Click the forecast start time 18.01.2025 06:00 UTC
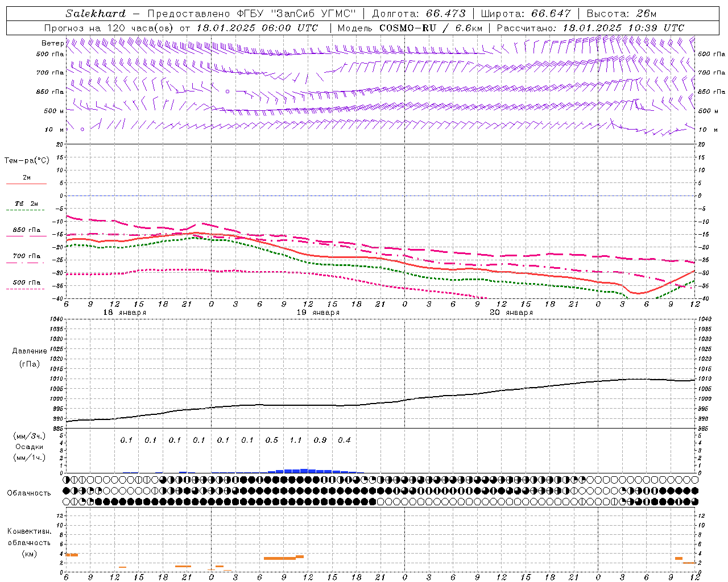The image size is (728, 582). 257,28
